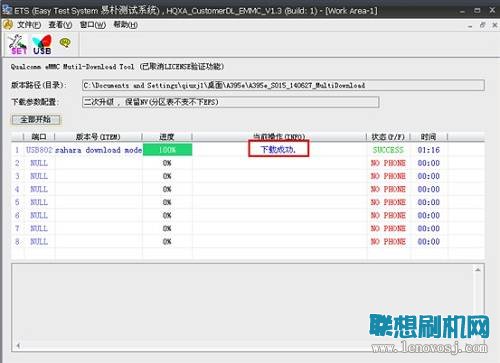Click the 下载参数配置 parameter field
This screenshot has width=500, height=363.
pyautogui.click(x=230, y=102)
